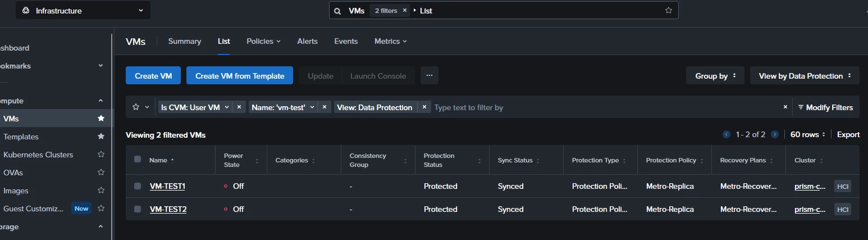Open the Policies tab menu

263,41
